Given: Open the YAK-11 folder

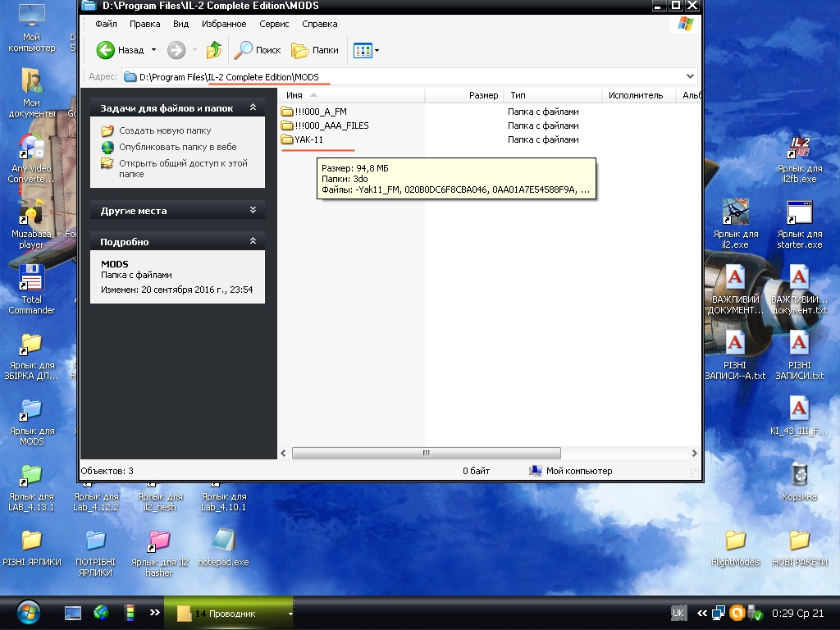Looking at the screenshot, I should tap(309, 139).
